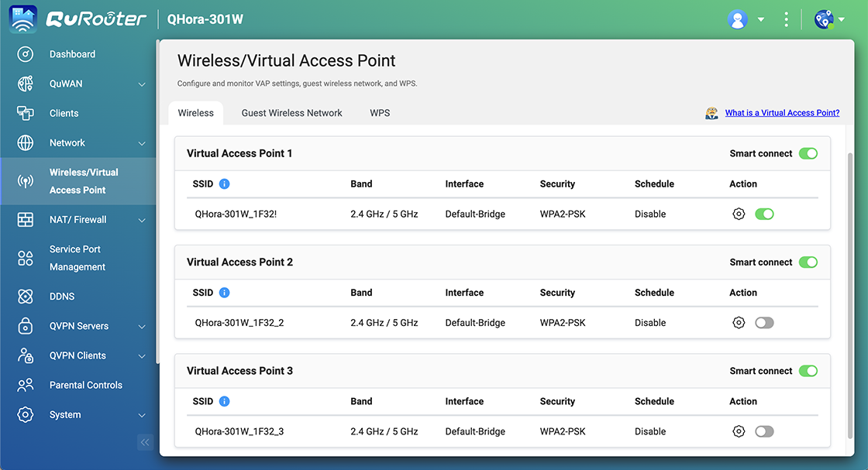Click the SSID info icon for Access Point 2

[224, 293]
